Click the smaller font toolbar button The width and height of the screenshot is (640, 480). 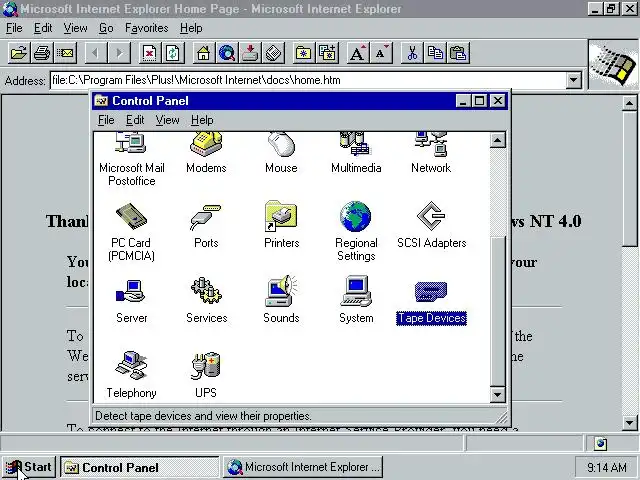coord(381,53)
